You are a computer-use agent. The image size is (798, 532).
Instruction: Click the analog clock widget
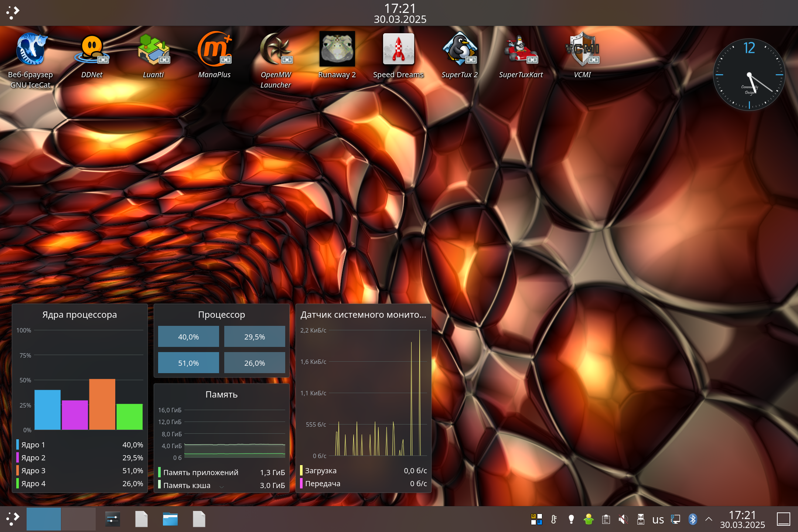(749, 75)
